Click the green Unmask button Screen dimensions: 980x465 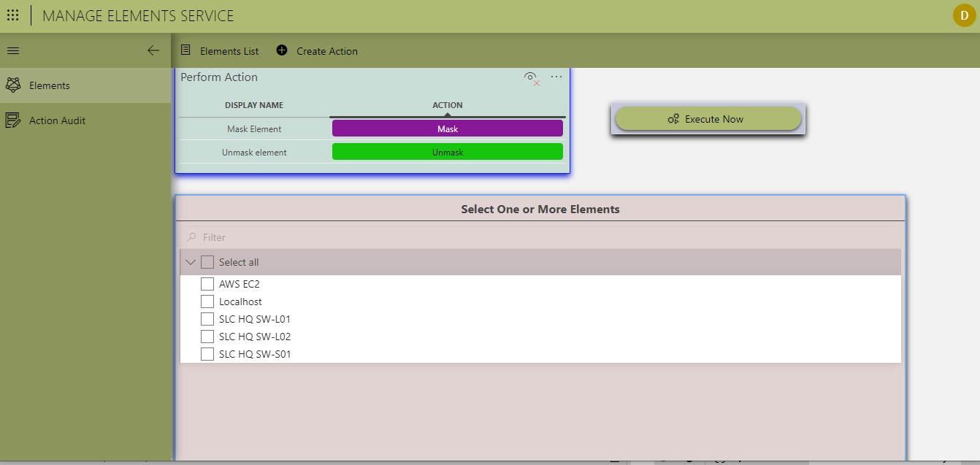click(448, 152)
